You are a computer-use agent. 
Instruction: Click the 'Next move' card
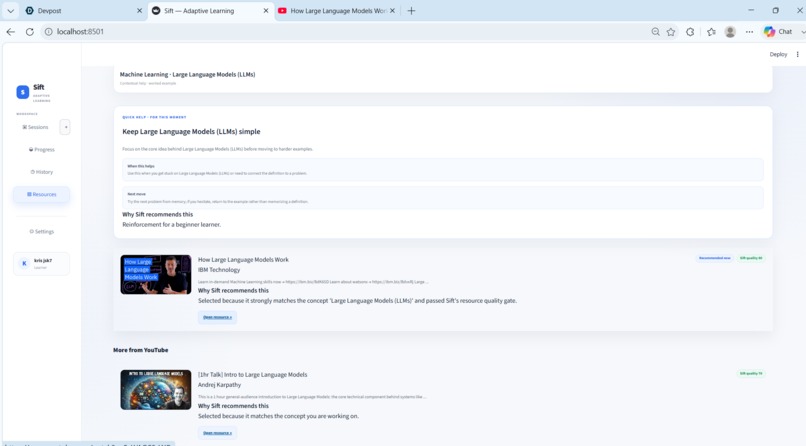click(443, 198)
